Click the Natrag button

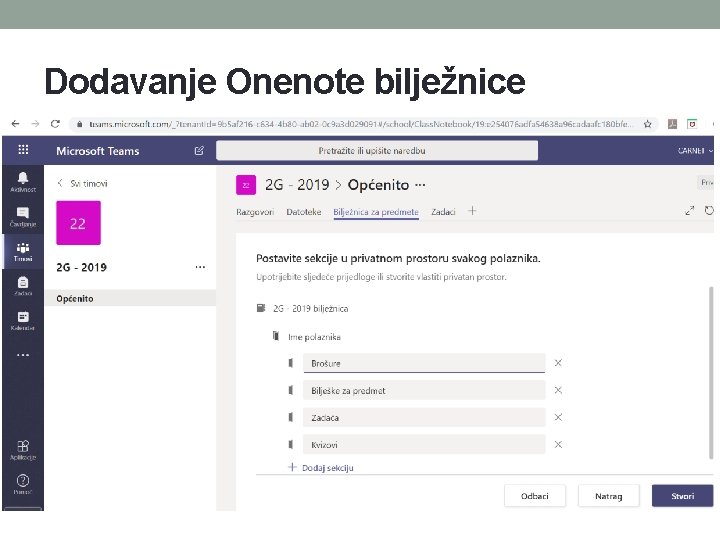(608, 496)
